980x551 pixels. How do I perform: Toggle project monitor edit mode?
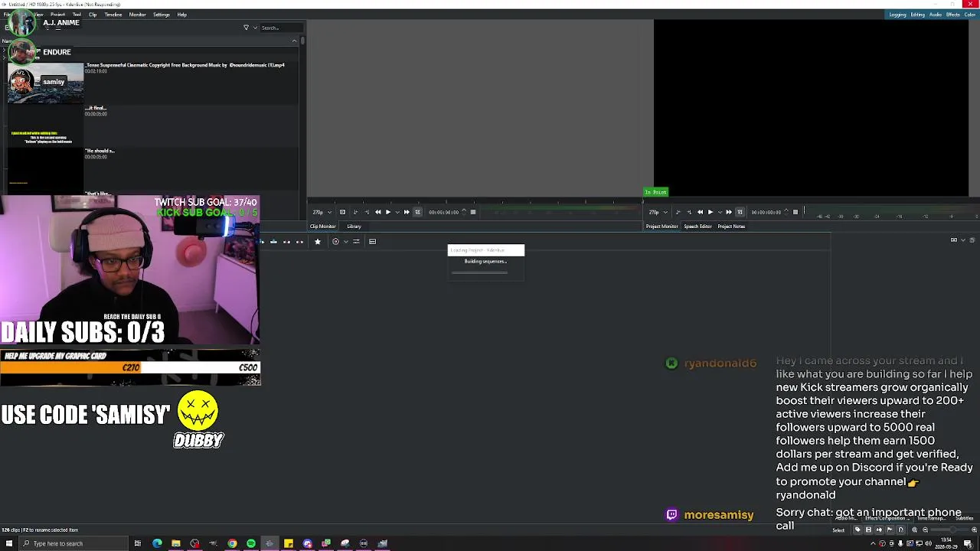click(740, 212)
